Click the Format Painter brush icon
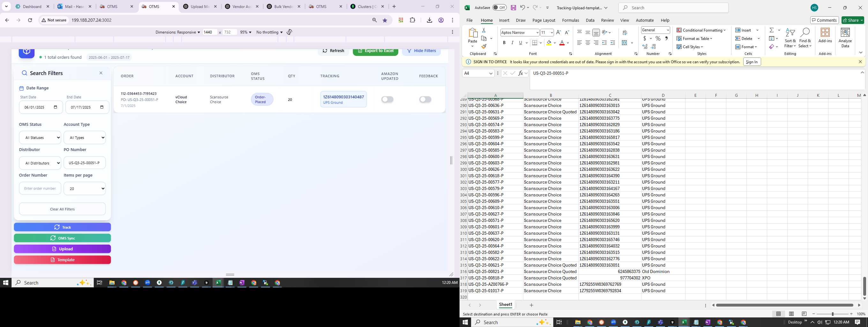868x327 pixels. [x=484, y=47]
